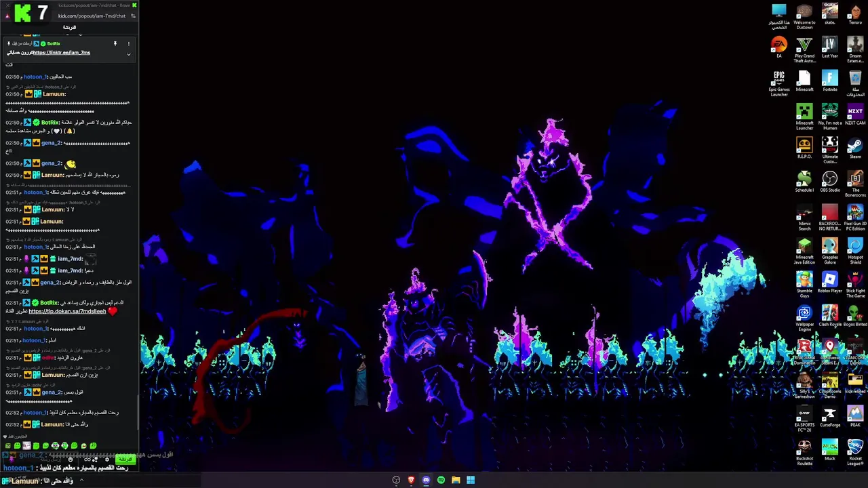Open the Dream Eaters desktop shortcut
Screen dimensions: 868x488
(x=855, y=50)
